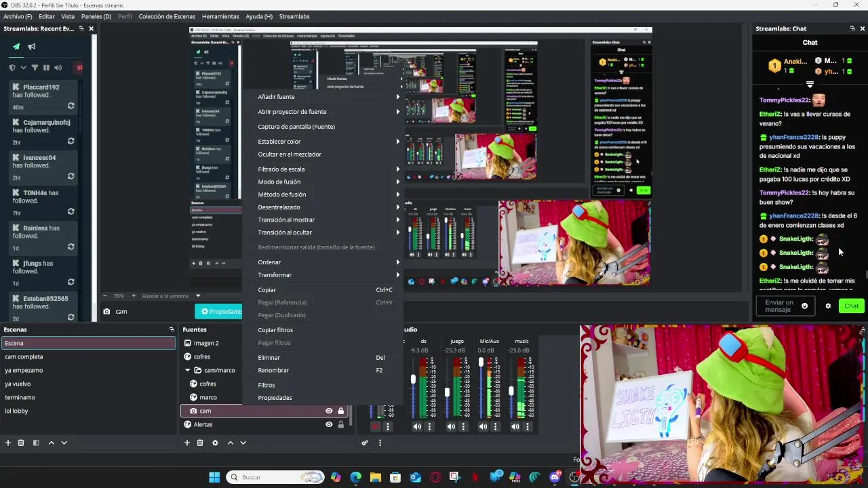Image resolution: width=868 pixels, height=488 pixels.
Task: Click the Mic/Aux volume fader
Action: click(481, 363)
